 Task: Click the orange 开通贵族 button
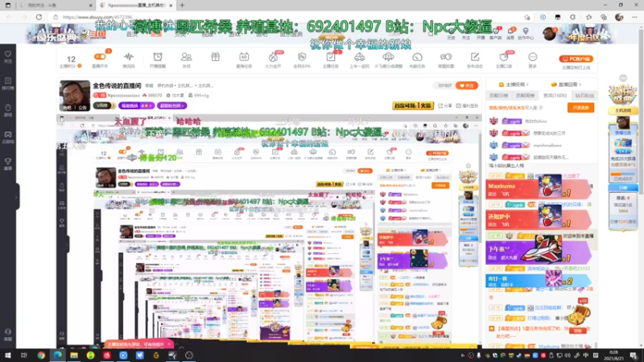(x=580, y=108)
